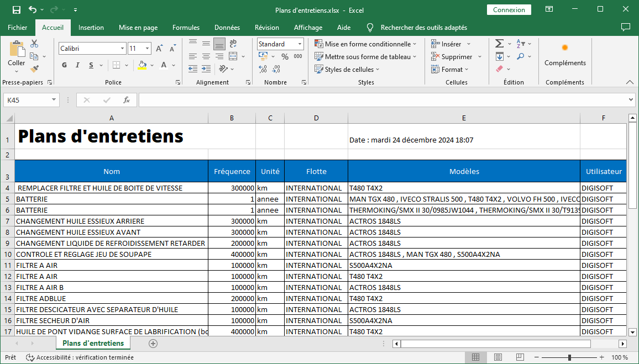
Task: Open the font name dropdown Calibri
Action: point(122,49)
